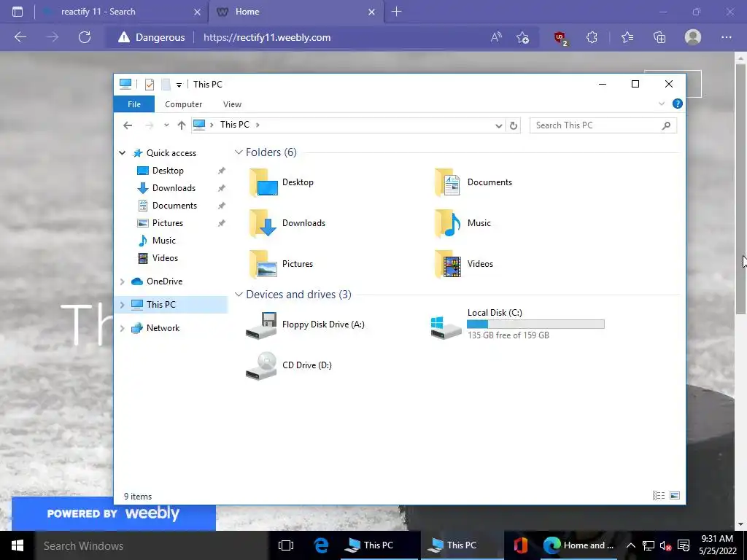Image resolution: width=747 pixels, height=560 pixels.
Task: Switch to large icons view in status bar
Action: [x=675, y=496]
